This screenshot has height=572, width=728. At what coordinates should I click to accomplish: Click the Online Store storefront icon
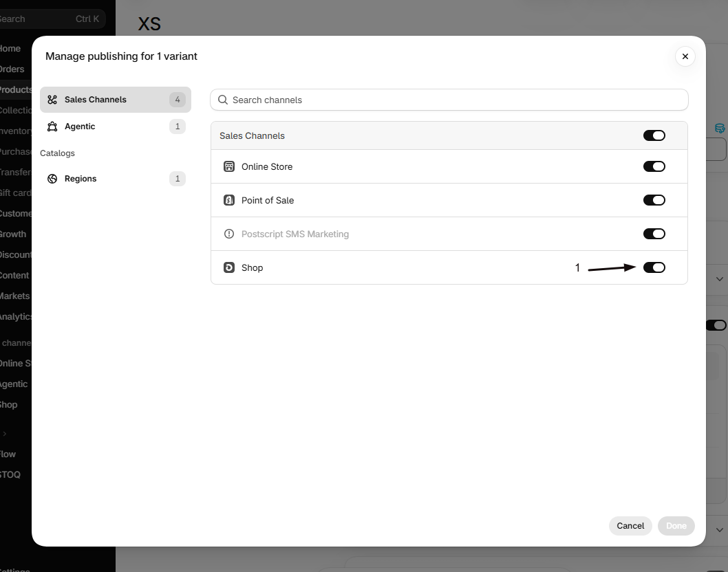pos(229,166)
